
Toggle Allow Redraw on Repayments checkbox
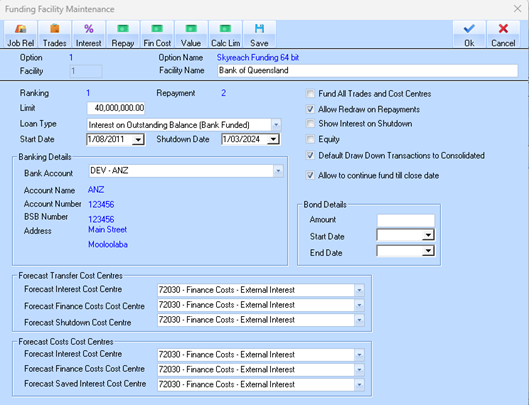click(310, 109)
